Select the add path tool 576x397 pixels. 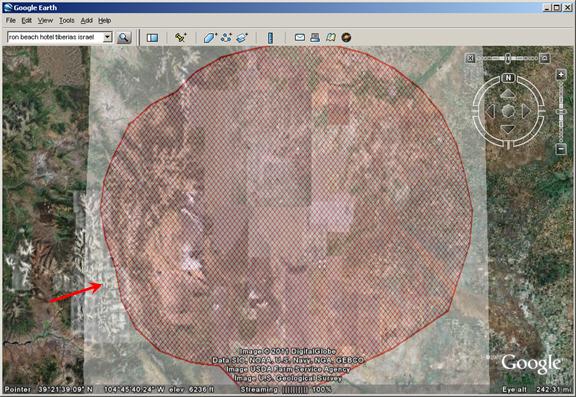(x=226, y=37)
